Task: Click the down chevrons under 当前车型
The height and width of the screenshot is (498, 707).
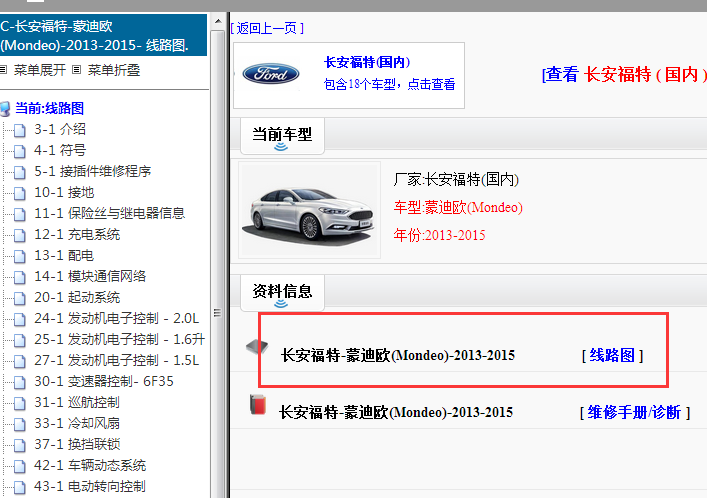Action: tap(281, 147)
